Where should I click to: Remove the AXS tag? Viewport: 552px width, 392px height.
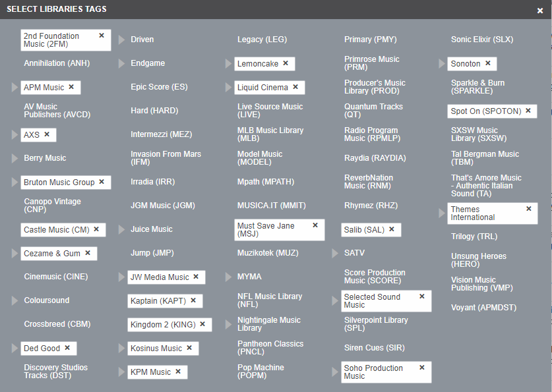point(47,134)
